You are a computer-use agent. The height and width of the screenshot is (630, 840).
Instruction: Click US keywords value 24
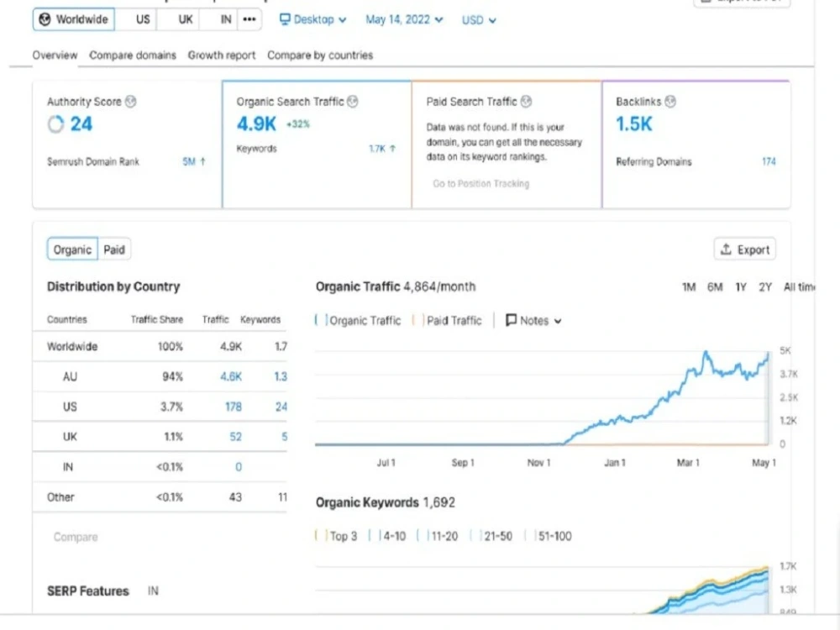[281, 407]
